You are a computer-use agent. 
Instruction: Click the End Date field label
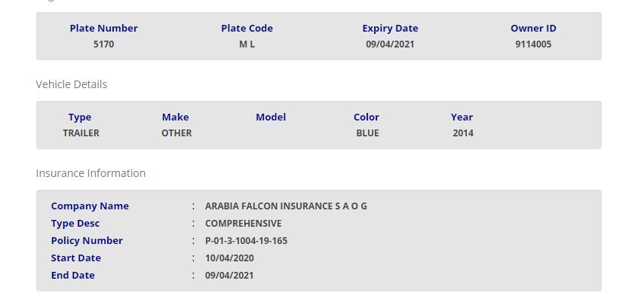(x=73, y=276)
